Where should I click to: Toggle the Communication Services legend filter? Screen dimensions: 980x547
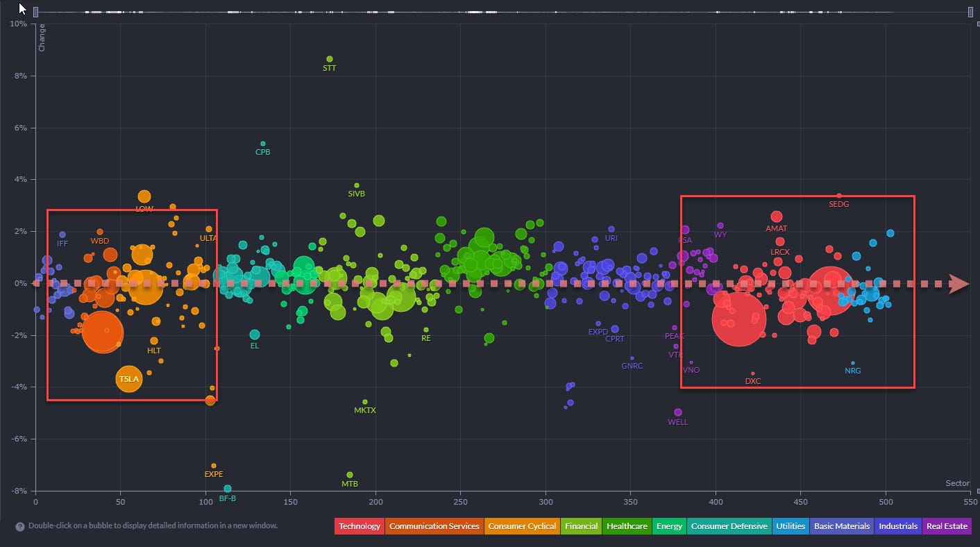434,526
